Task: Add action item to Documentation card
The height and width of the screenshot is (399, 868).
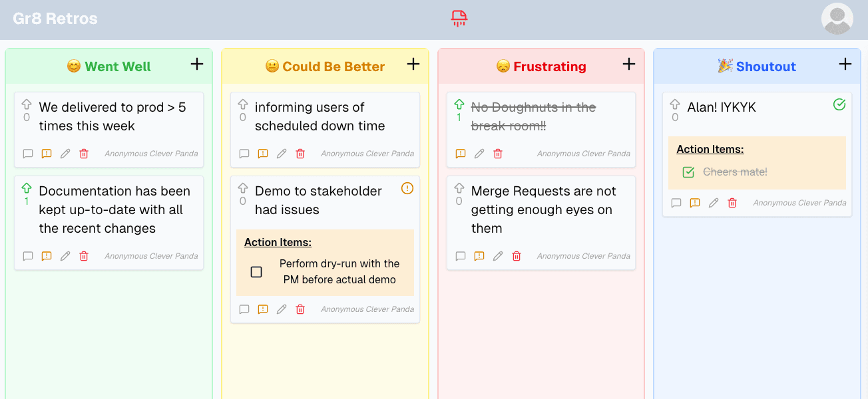Action: pyautogui.click(x=47, y=256)
